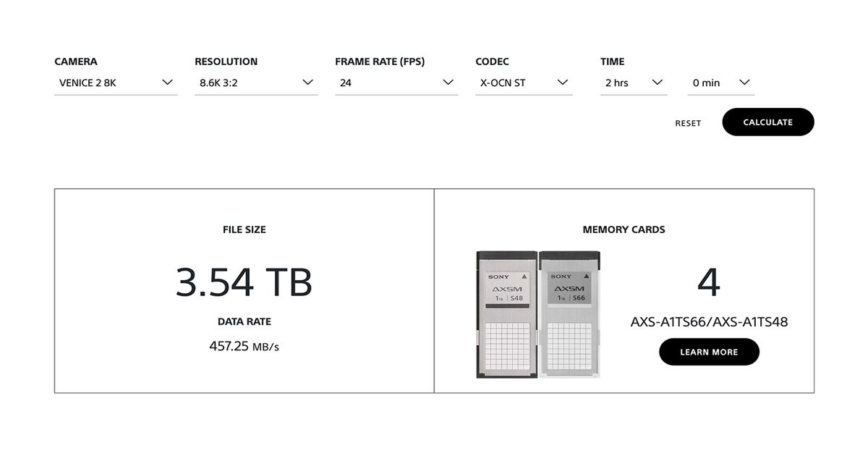Click the chevron arrow next to X-OCN ST
Image resolution: width=868 pixels, height=456 pixels.
[562, 83]
